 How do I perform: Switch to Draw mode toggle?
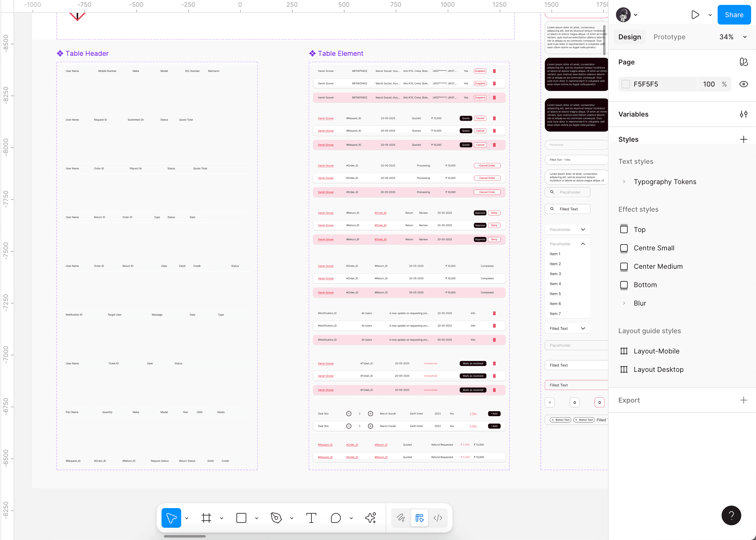(401, 518)
